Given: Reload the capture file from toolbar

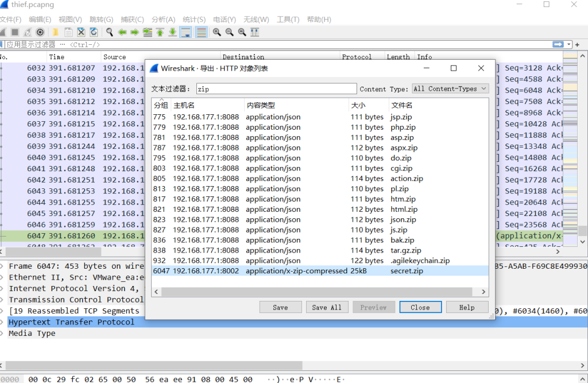Looking at the screenshot, I should pyautogui.click(x=94, y=32).
